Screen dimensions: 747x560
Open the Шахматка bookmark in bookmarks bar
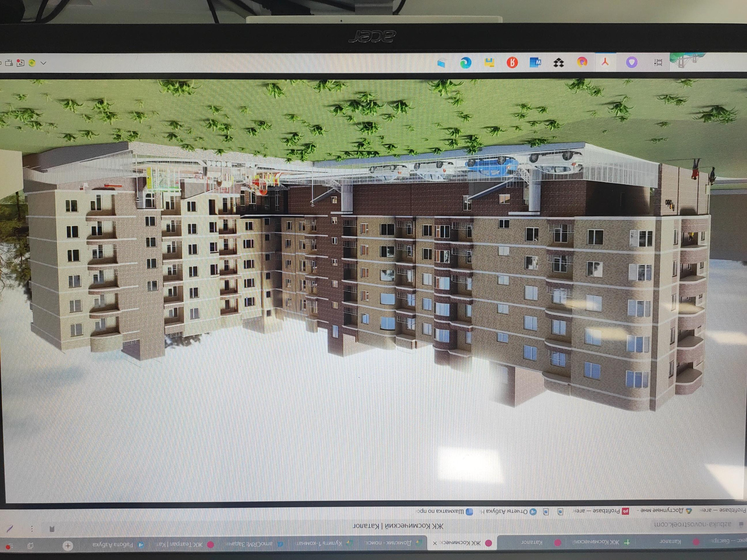point(444,511)
